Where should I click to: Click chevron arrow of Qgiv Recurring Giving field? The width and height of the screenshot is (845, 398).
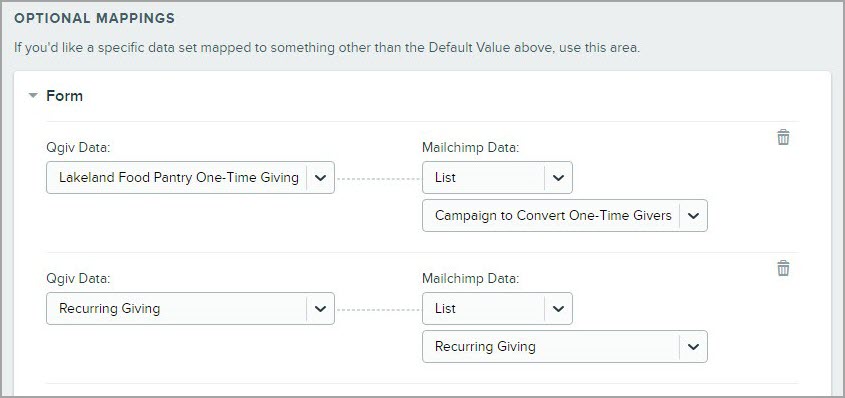tap(321, 309)
